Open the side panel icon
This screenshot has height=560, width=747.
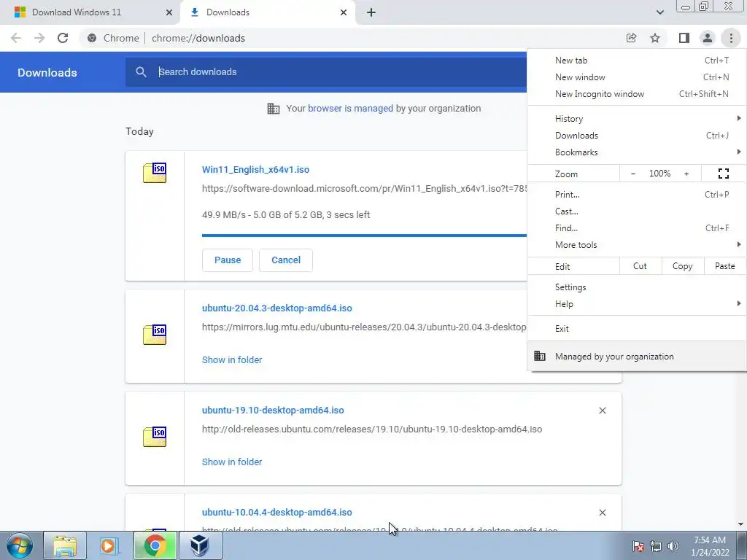point(684,38)
